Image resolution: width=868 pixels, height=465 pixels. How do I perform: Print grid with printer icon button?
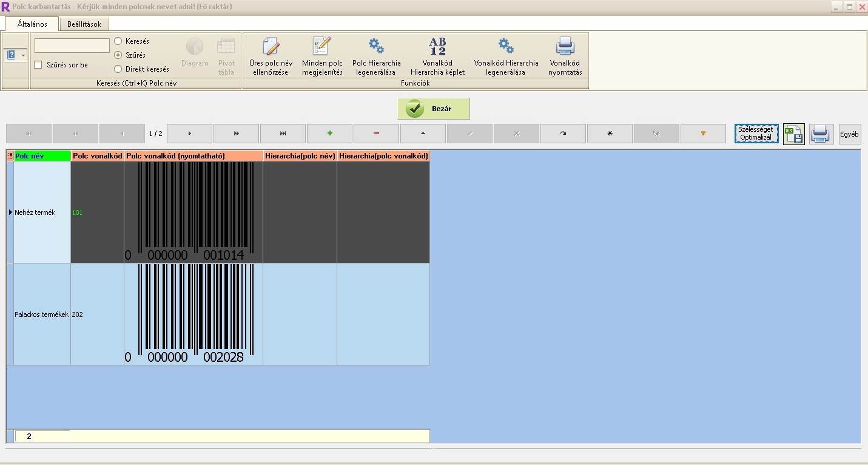tap(821, 134)
